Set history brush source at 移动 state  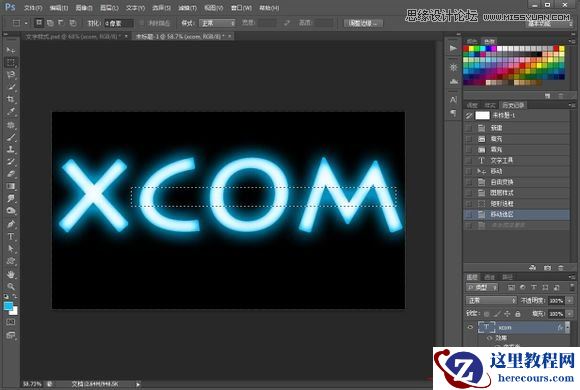point(469,171)
